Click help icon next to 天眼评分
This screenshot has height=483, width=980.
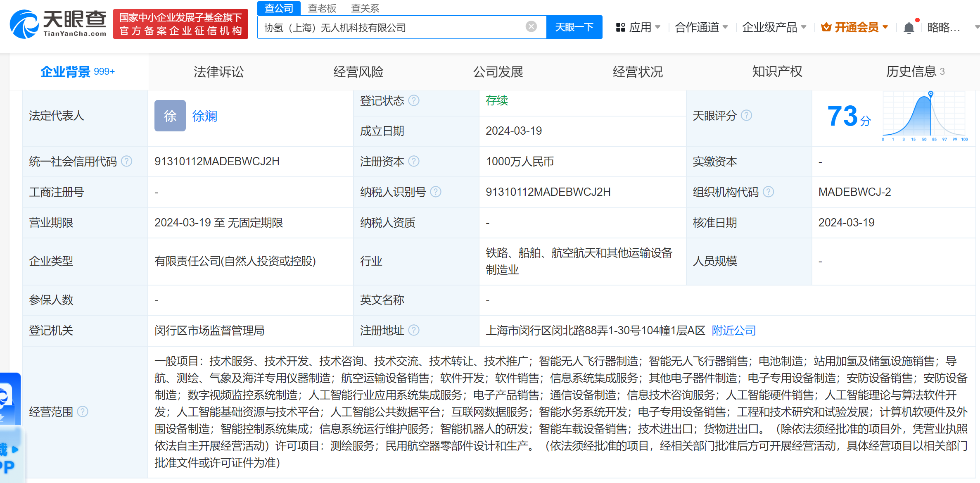pyautogui.click(x=746, y=115)
